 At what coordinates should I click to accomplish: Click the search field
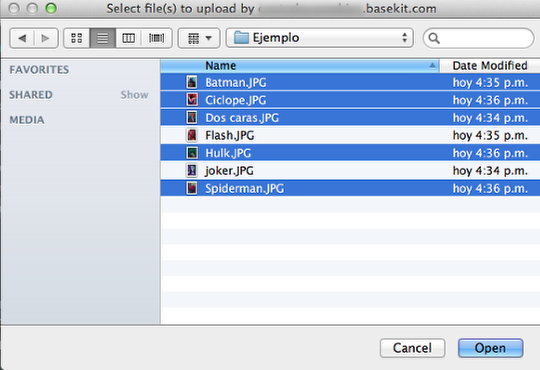coord(479,38)
